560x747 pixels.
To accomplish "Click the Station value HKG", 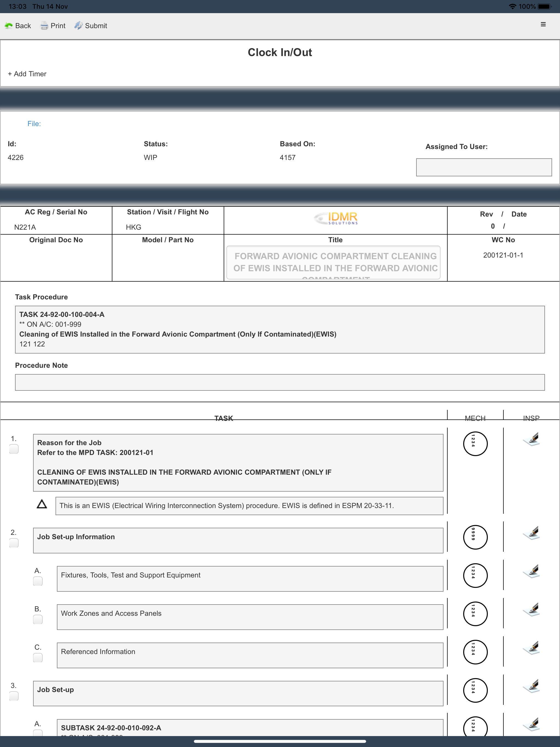I will click(x=133, y=227).
